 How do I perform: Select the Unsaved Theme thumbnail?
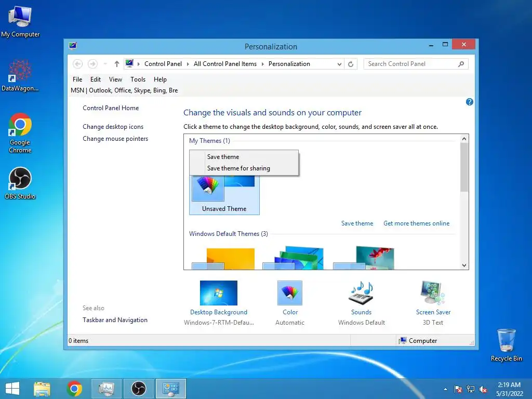click(x=224, y=194)
